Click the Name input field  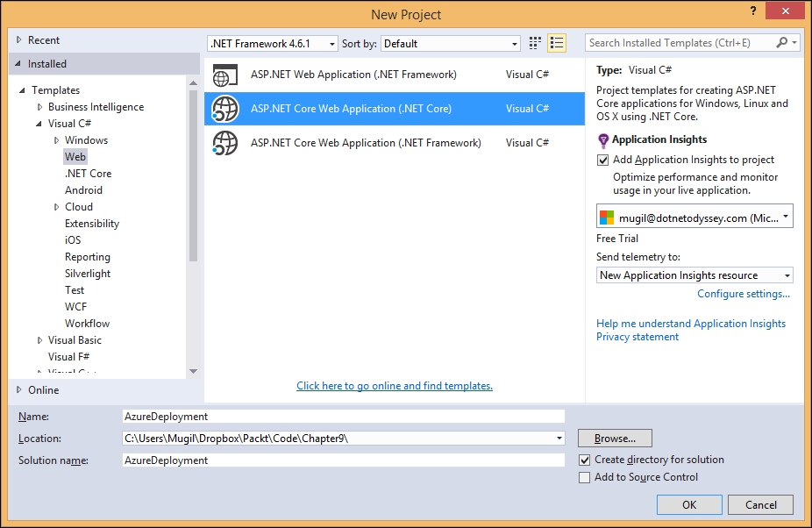click(344, 416)
